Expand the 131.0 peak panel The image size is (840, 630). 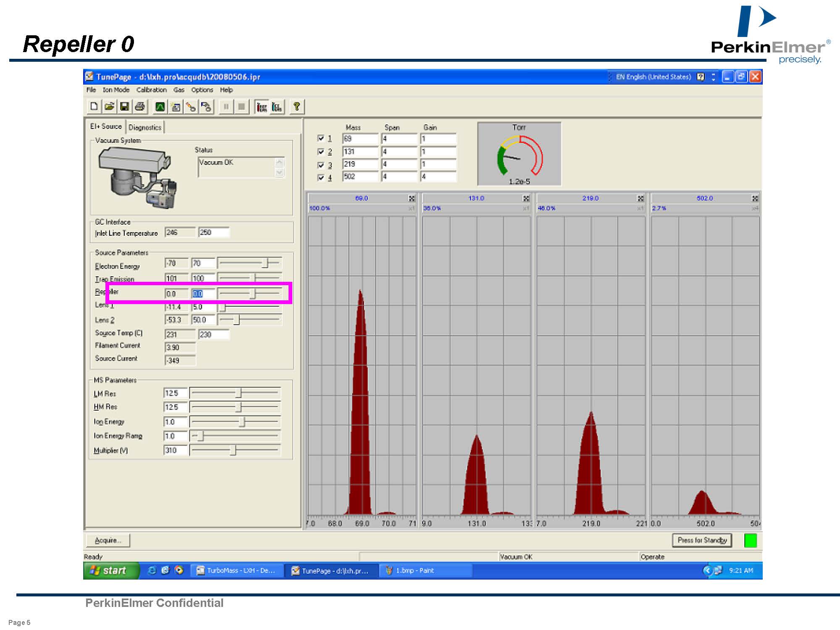tap(526, 198)
